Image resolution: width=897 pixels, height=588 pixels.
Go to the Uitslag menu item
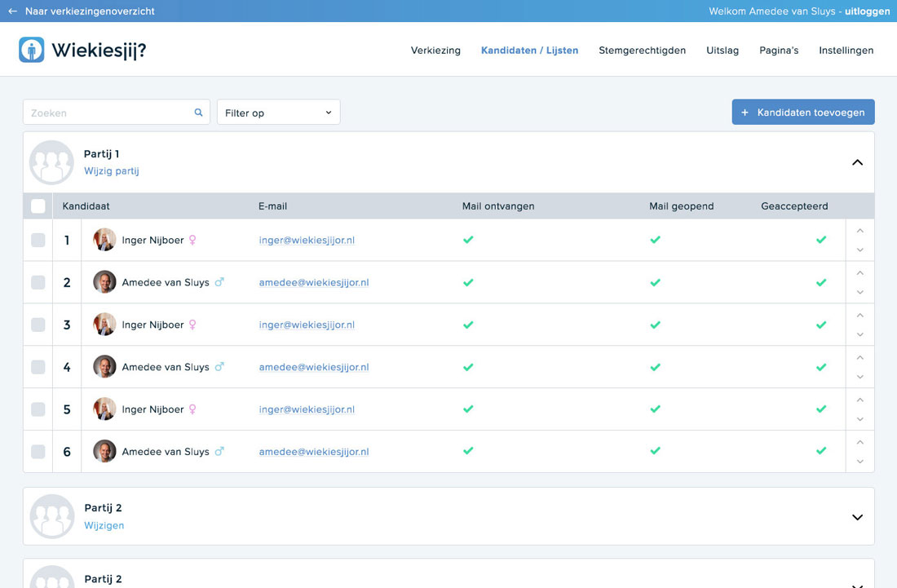click(x=722, y=51)
